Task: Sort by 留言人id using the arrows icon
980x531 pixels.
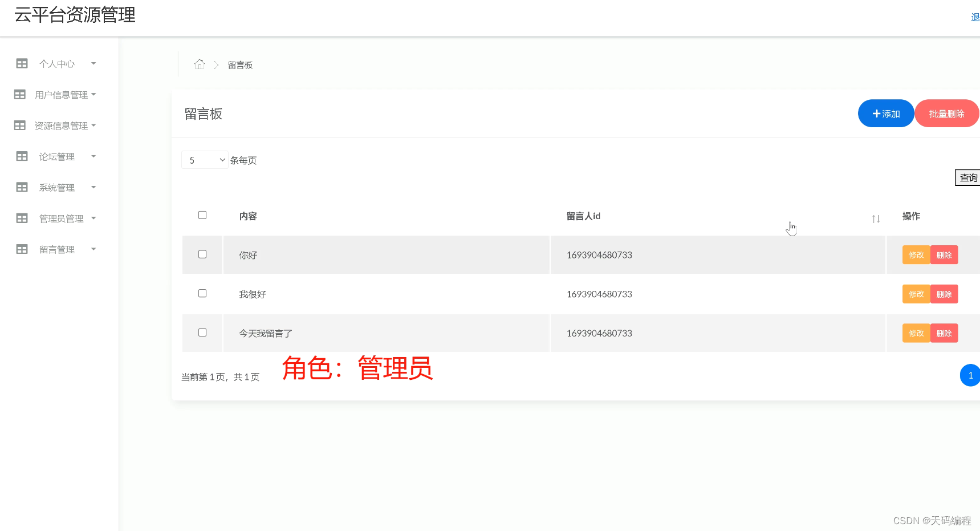Action: point(876,218)
